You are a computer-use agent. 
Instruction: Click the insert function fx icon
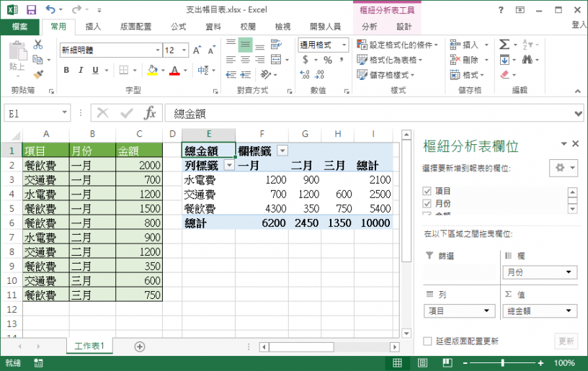[150, 113]
